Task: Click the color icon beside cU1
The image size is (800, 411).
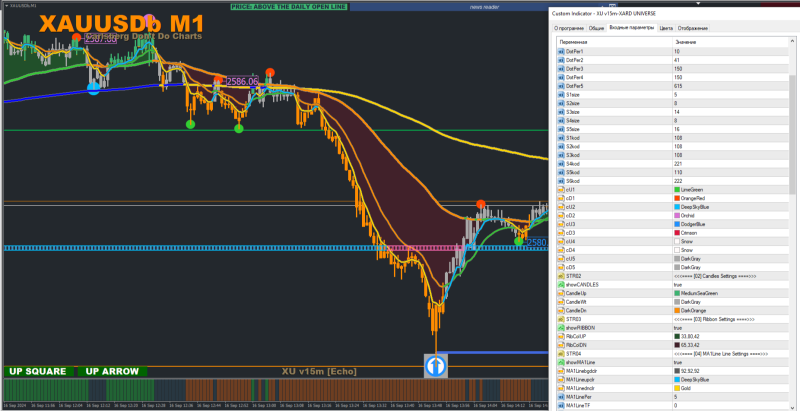Action: (x=562, y=190)
